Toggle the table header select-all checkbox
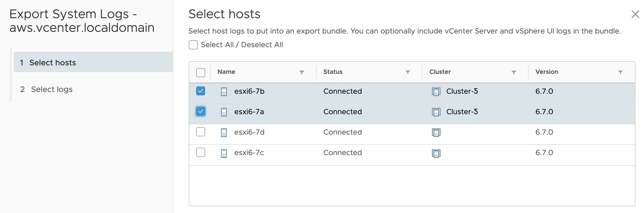 click(201, 73)
